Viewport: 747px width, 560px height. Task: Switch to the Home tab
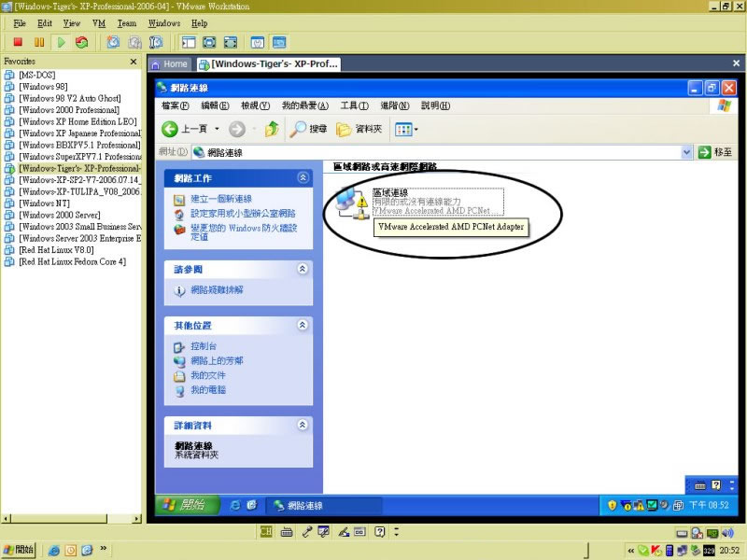(x=170, y=63)
